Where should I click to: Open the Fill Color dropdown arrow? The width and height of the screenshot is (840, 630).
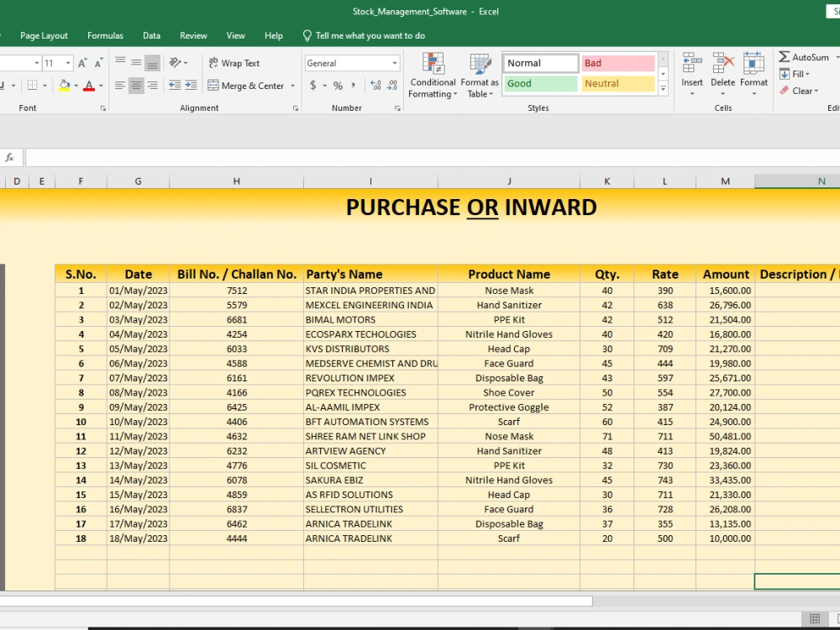click(76, 85)
